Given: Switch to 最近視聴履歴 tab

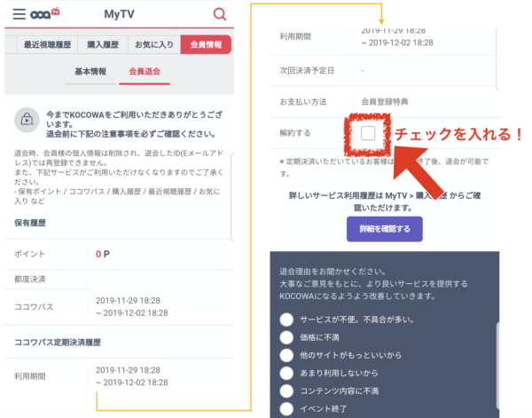Looking at the screenshot, I should click(x=47, y=44).
